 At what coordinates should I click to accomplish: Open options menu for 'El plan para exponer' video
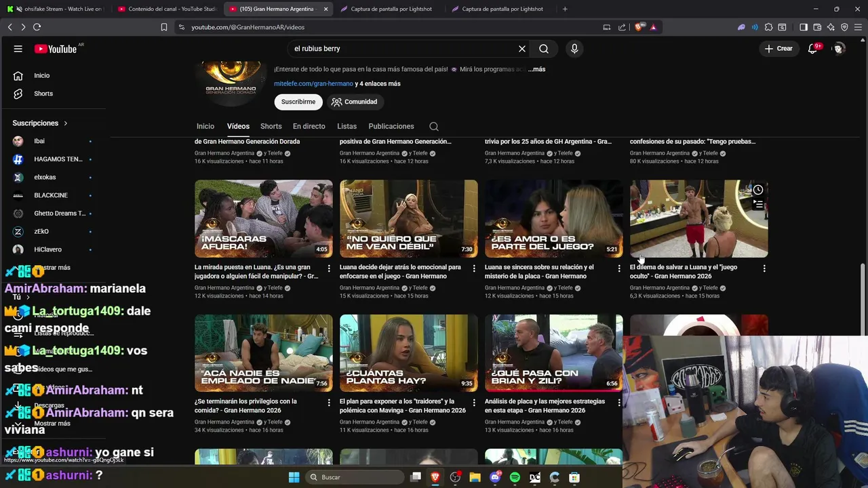(x=474, y=403)
